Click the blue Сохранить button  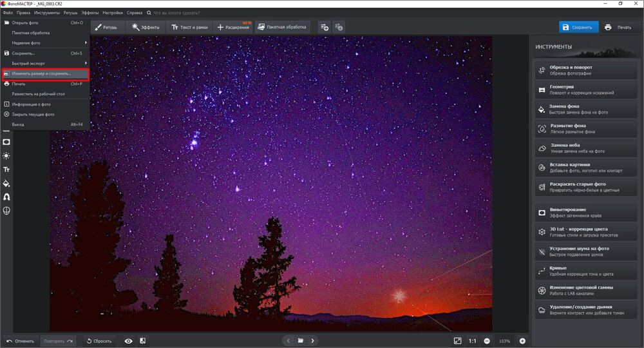click(578, 27)
